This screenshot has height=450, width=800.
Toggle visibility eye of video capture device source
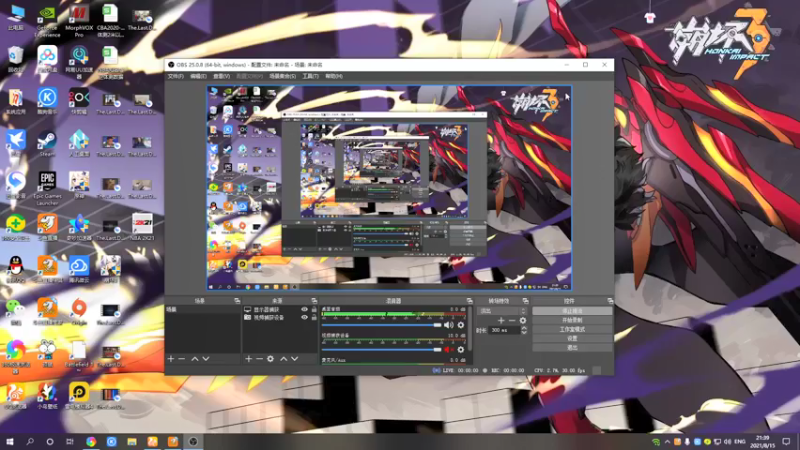[305, 317]
